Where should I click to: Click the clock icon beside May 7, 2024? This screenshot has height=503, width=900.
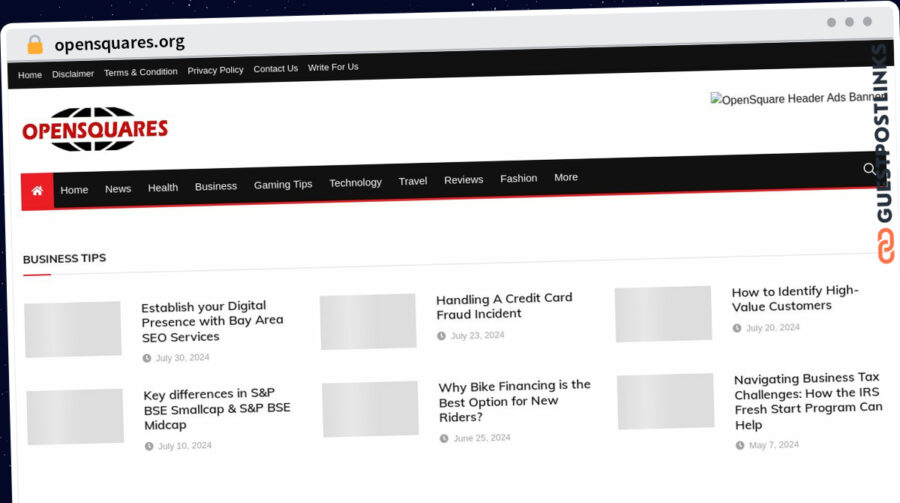pyautogui.click(x=740, y=446)
